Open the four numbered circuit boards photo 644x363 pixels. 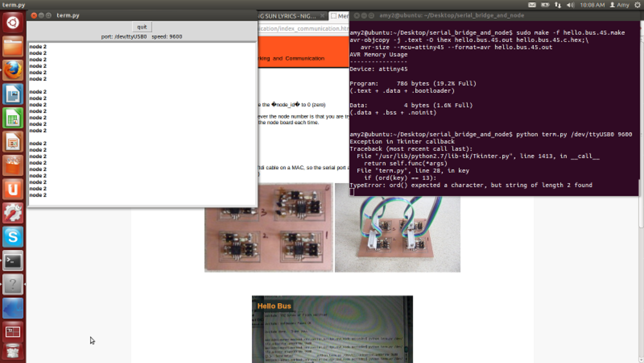point(269,228)
